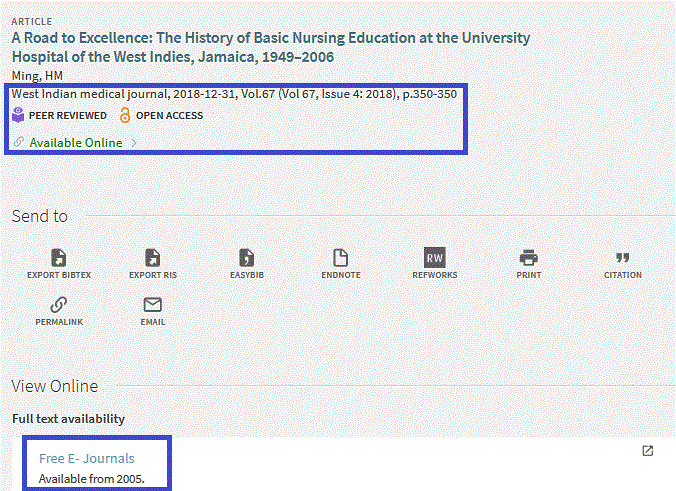Viewport: 676px width, 491px height.
Task: Send record to EndNote
Action: (341, 264)
